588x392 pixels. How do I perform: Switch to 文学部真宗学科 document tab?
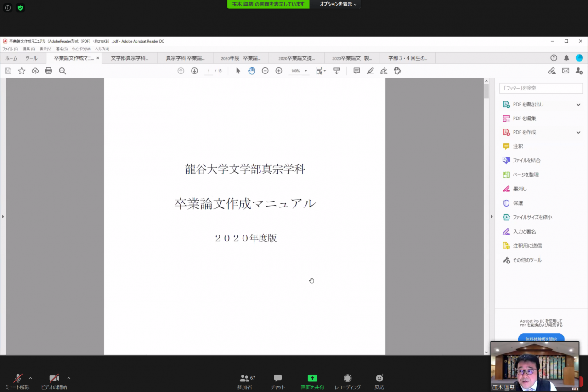click(x=130, y=58)
